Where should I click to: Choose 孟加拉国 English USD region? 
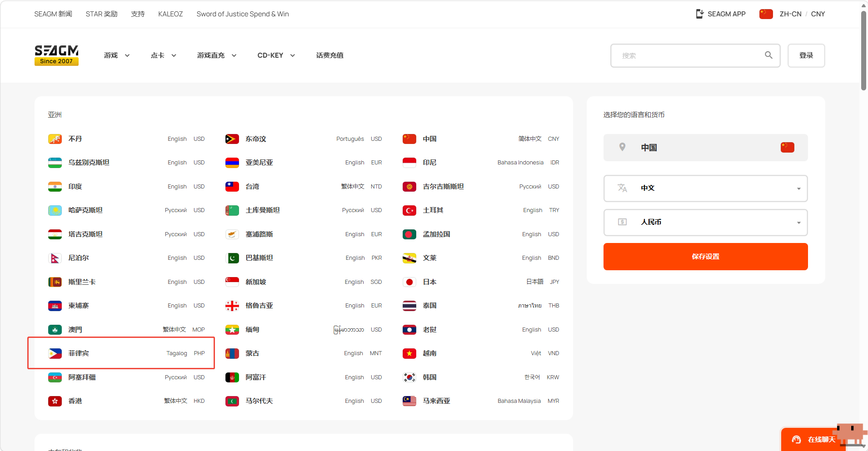(481, 234)
